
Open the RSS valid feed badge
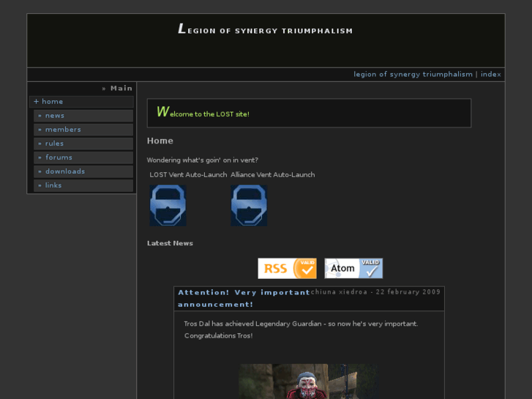point(287,268)
